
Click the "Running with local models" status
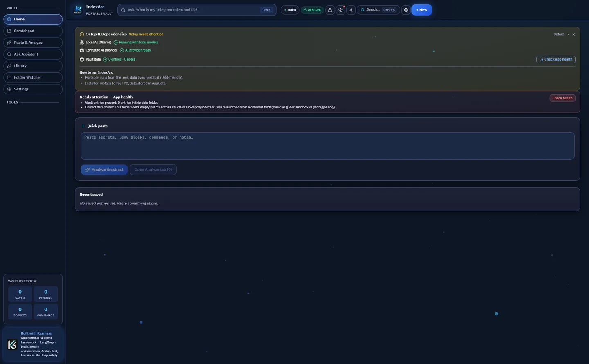tap(138, 43)
